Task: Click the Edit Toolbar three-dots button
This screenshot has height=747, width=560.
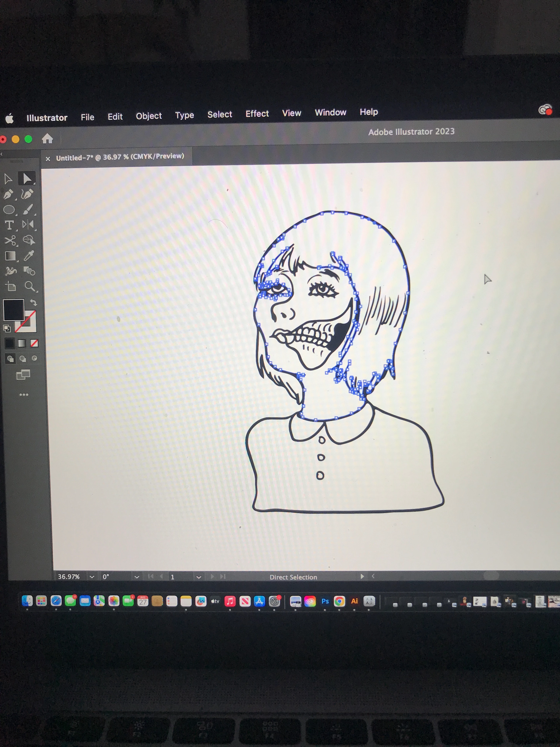Action: point(24,394)
